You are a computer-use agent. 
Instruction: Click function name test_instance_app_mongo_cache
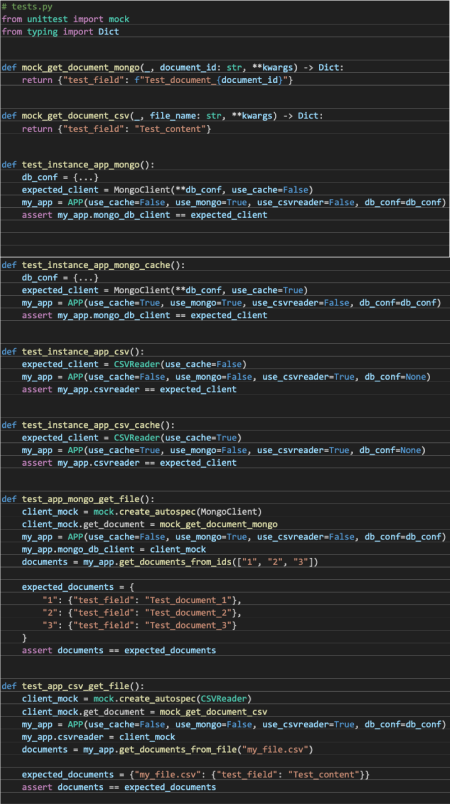point(96,265)
